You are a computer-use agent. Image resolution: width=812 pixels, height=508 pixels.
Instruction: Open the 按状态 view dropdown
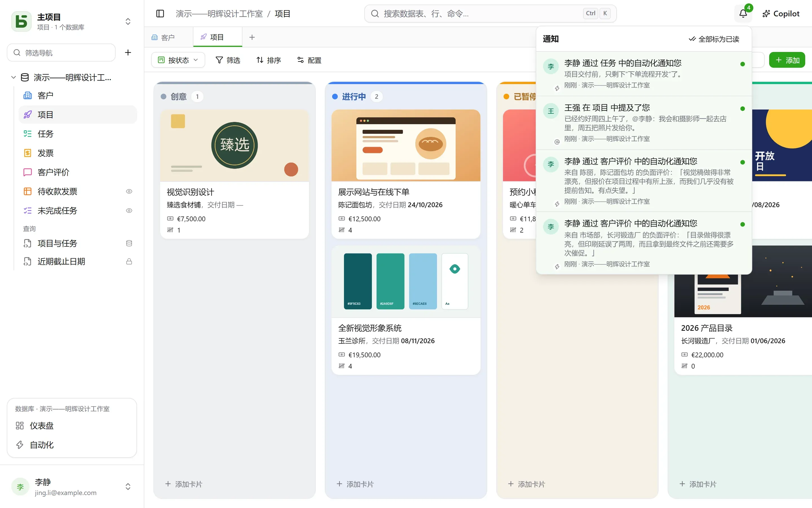point(178,60)
